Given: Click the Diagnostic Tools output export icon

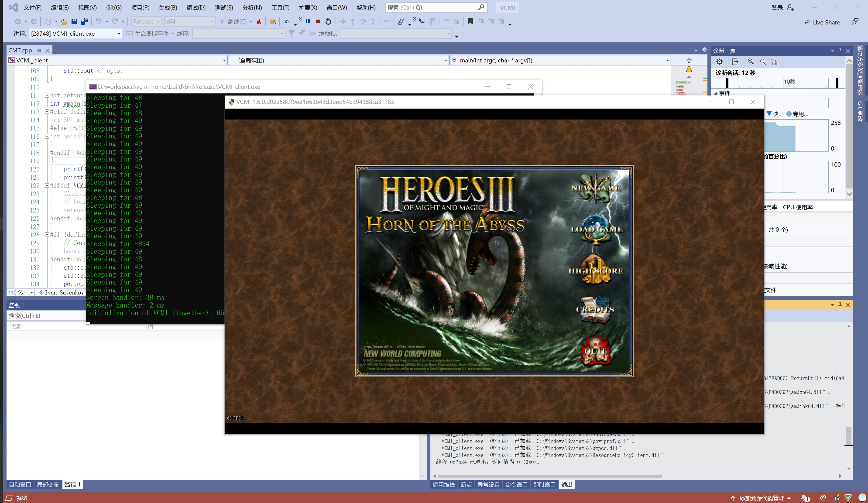Looking at the screenshot, I should click(735, 62).
